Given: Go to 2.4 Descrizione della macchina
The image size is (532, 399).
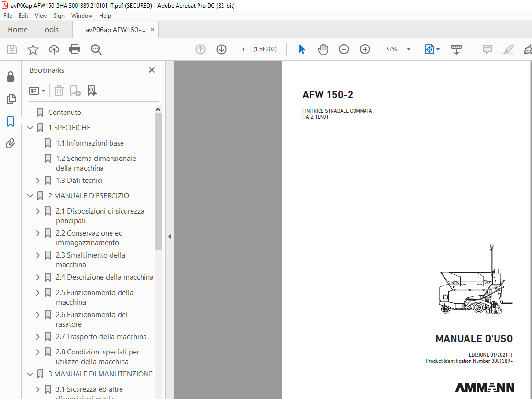Looking at the screenshot, I should (x=104, y=277).
